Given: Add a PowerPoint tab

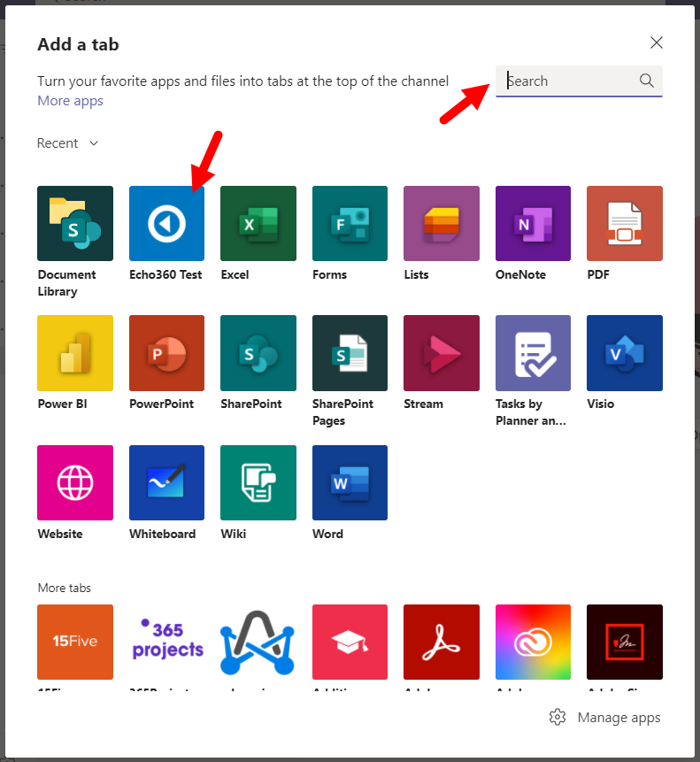Looking at the screenshot, I should 166,353.
